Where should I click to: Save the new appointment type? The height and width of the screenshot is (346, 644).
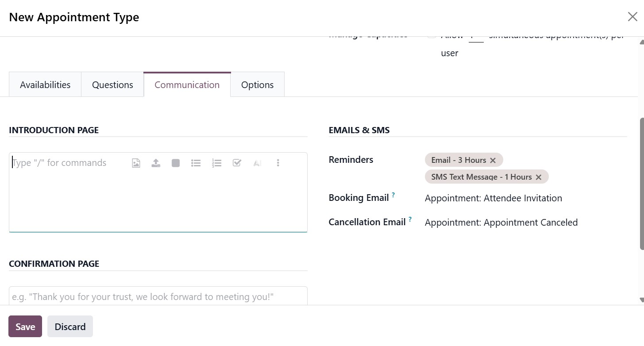[25, 327]
